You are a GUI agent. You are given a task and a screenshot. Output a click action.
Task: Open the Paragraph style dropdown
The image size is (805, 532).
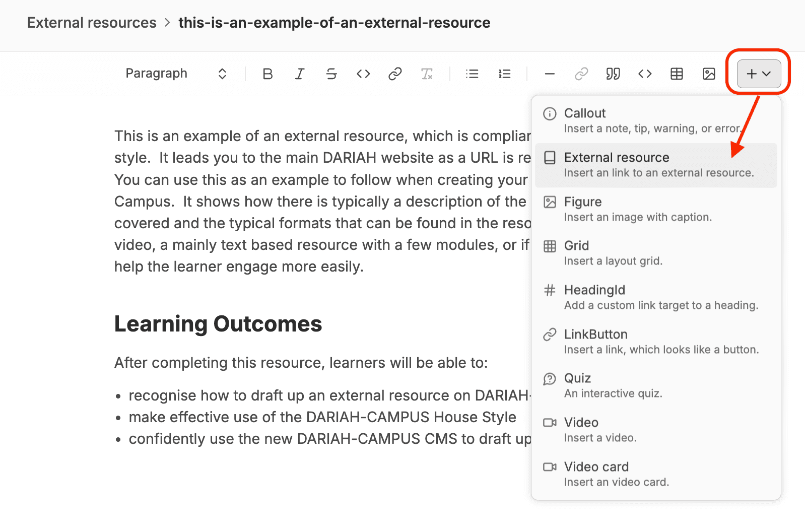[x=175, y=74]
